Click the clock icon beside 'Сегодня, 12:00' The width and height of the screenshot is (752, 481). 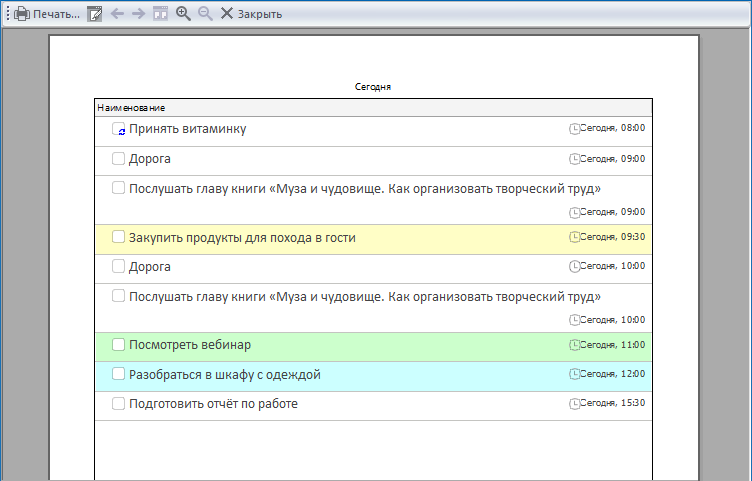pyautogui.click(x=574, y=374)
